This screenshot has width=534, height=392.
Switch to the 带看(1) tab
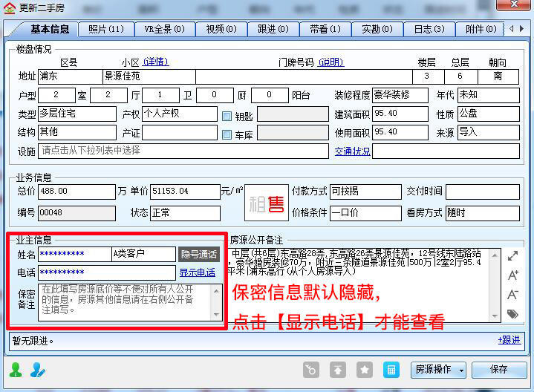click(325, 29)
